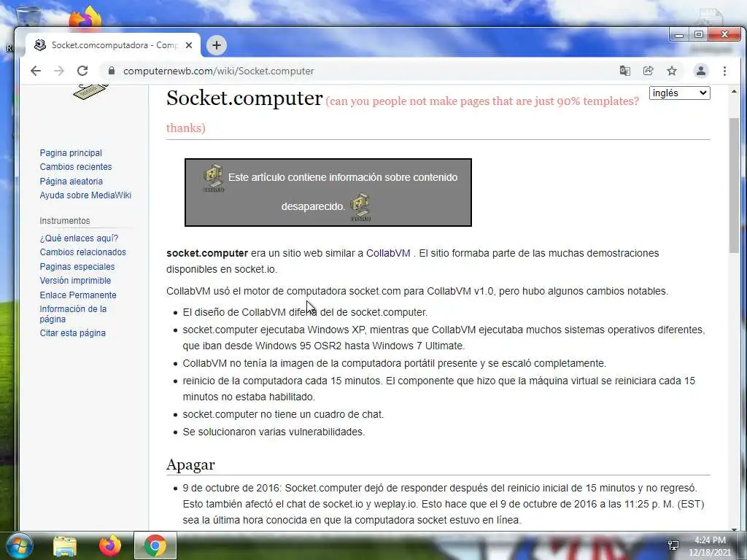Click ¿Qué enlaces aquí? link
Screen dimensions: 747x560
tap(79, 238)
